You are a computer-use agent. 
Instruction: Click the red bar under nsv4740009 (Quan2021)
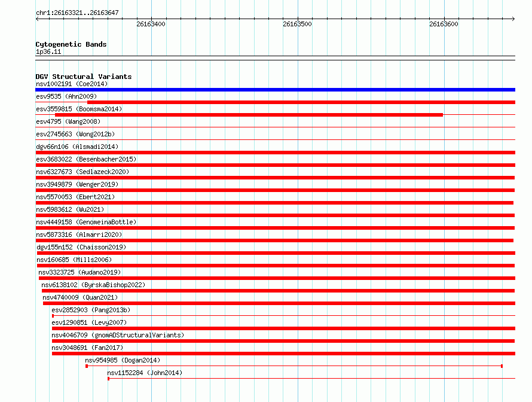279,303
